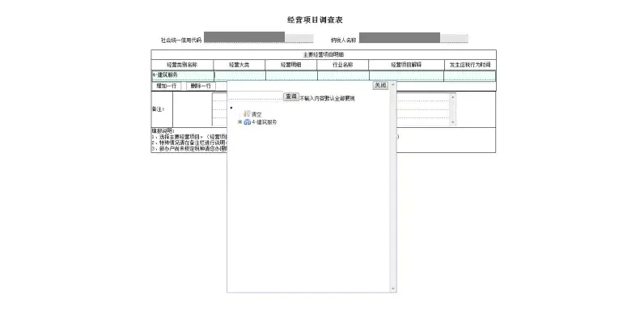Close the popup with 关闭 button
The width and height of the screenshot is (644, 311).
point(380,85)
